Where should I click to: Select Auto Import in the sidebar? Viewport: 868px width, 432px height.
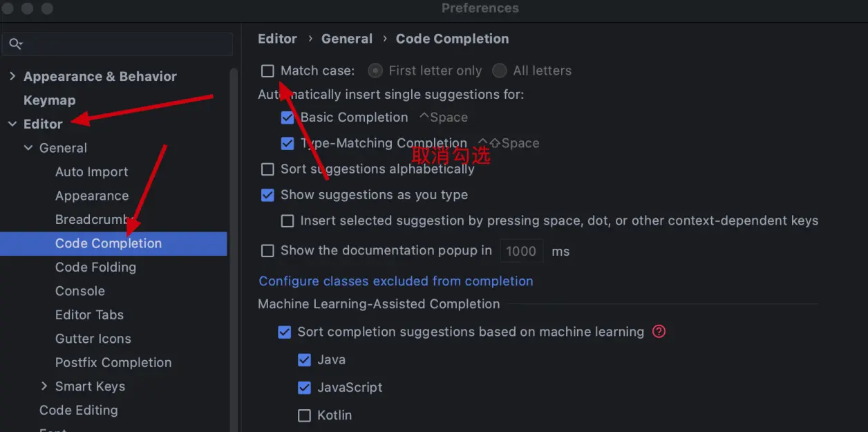point(92,172)
